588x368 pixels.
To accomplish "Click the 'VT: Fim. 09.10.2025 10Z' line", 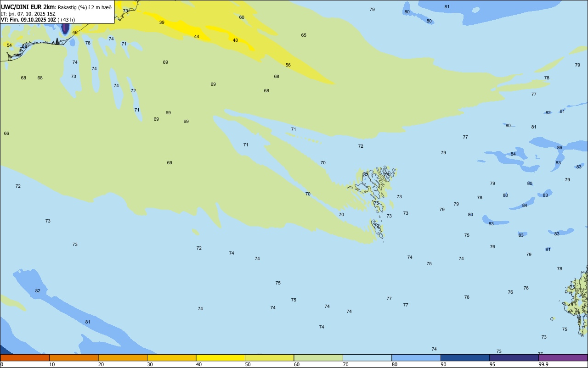I will pyautogui.click(x=28, y=20).
